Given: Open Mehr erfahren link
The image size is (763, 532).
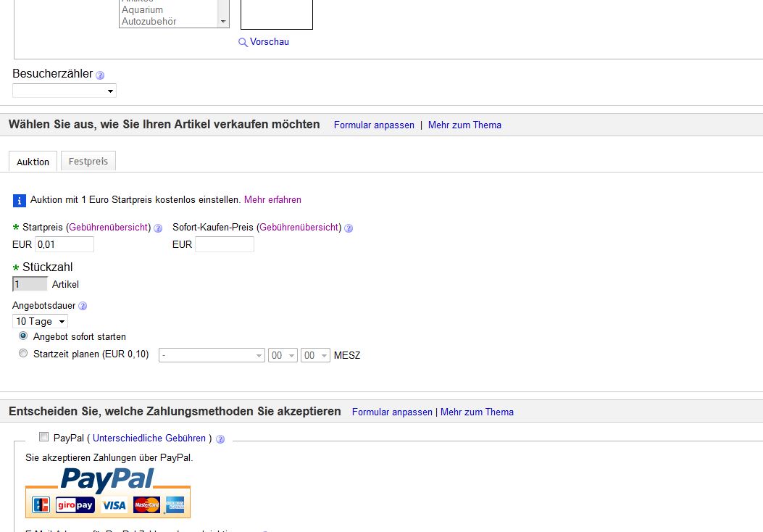Looking at the screenshot, I should click(x=272, y=199).
